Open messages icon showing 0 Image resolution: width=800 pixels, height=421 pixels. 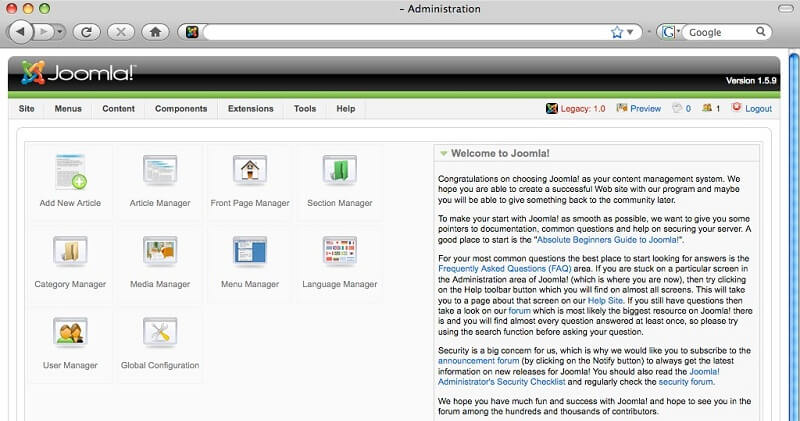click(x=677, y=108)
